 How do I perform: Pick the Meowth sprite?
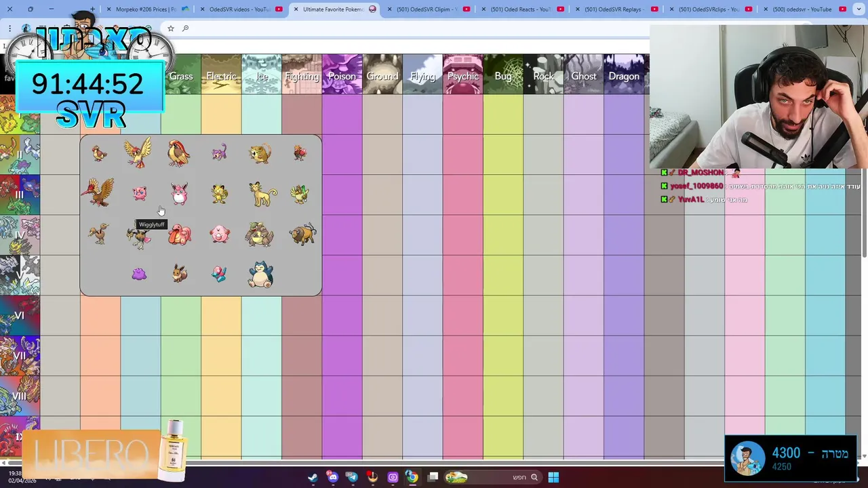click(218, 194)
